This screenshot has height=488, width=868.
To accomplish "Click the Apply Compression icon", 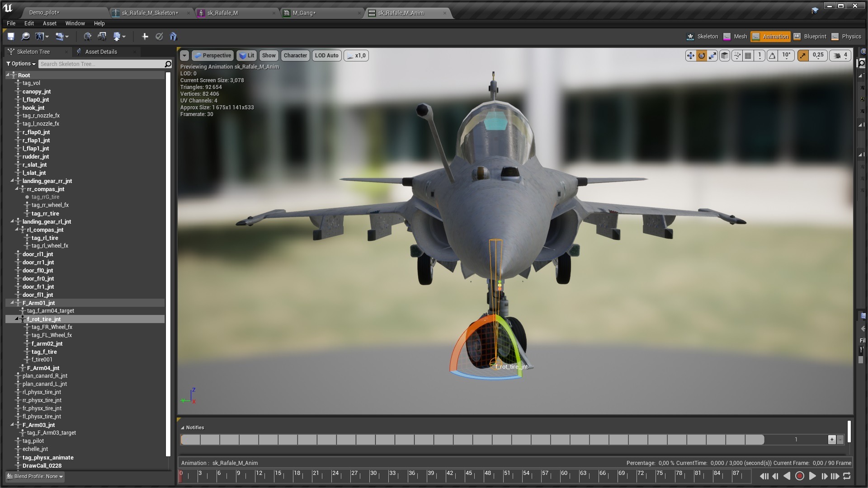I will click(102, 37).
